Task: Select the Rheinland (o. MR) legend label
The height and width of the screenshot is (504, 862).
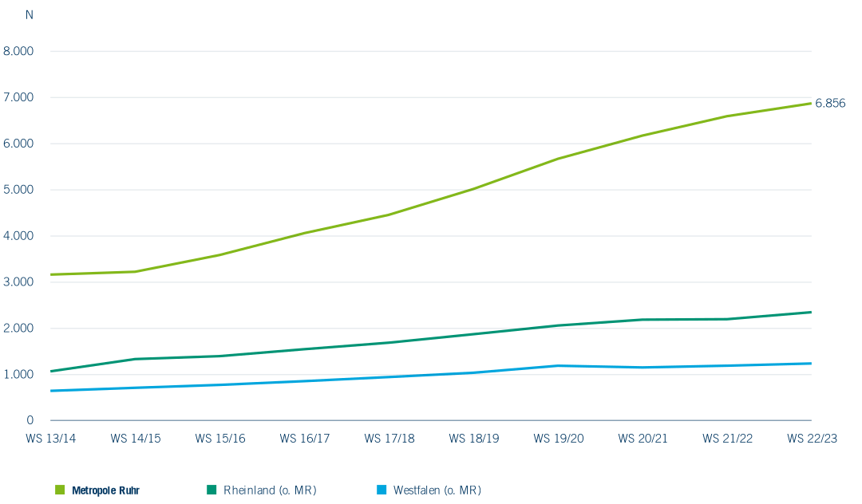Action: (x=270, y=490)
